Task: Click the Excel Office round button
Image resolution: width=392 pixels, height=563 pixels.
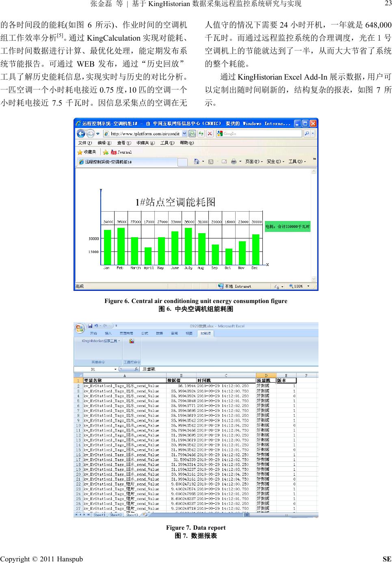Action: click(80, 328)
